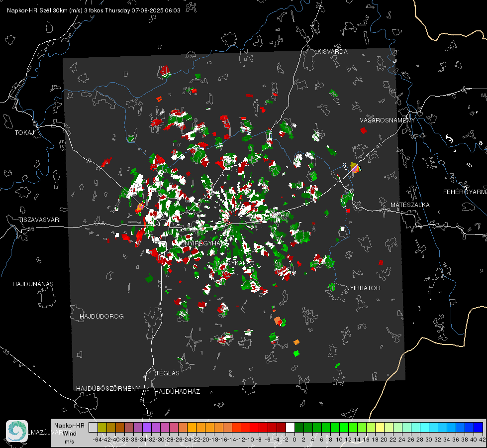Click the TISZAVASVÁRI city label

tap(39, 220)
